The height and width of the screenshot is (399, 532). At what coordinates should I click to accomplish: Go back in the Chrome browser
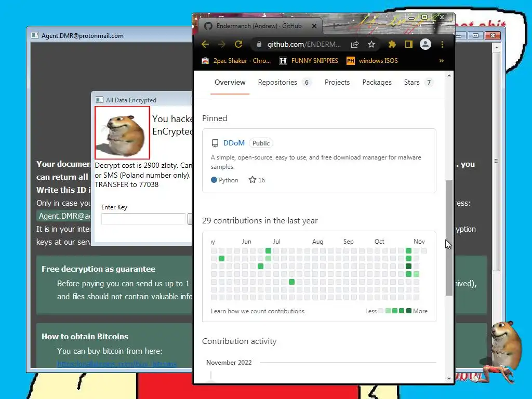pos(205,44)
